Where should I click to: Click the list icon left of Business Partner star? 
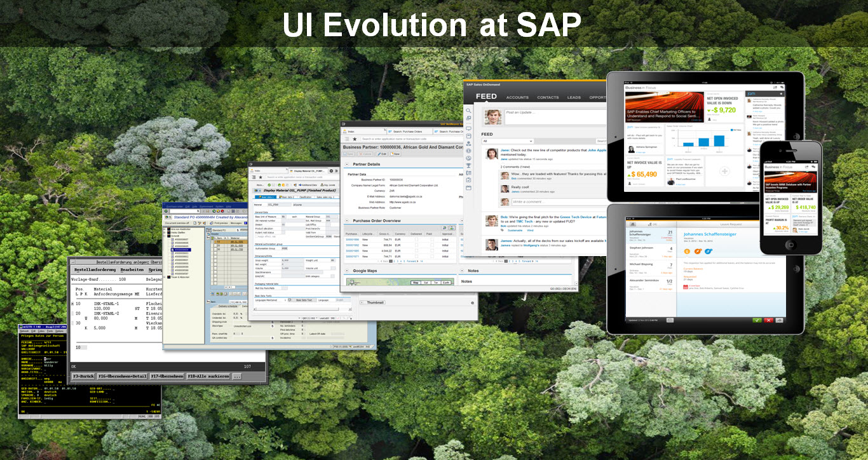coord(347,139)
